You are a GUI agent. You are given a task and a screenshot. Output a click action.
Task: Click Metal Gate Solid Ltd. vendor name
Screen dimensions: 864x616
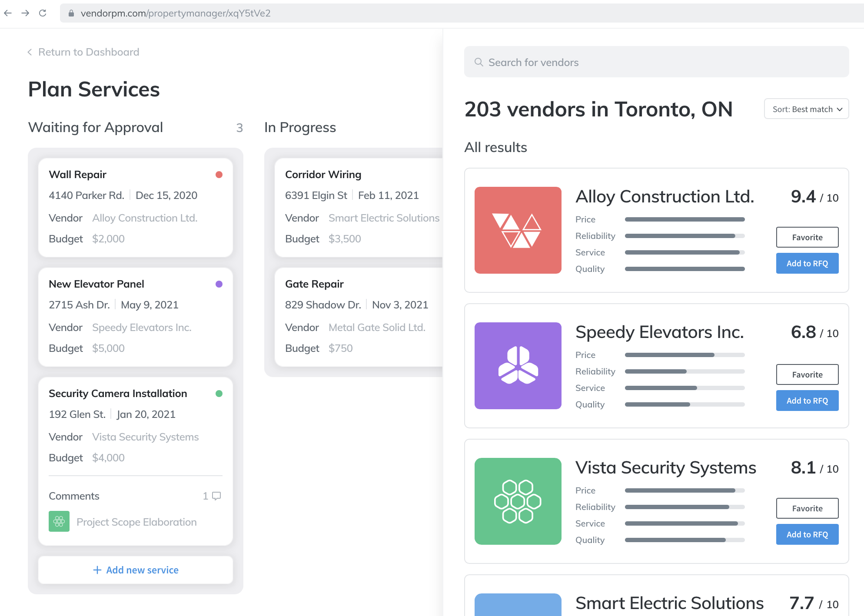[x=377, y=328]
